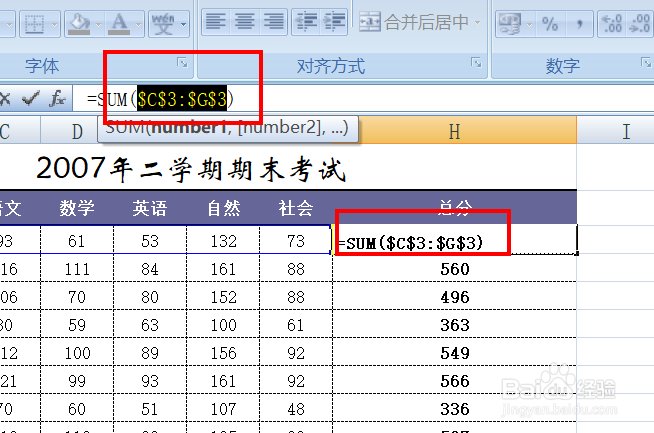Open the font color dropdown arrow

pos(138,25)
